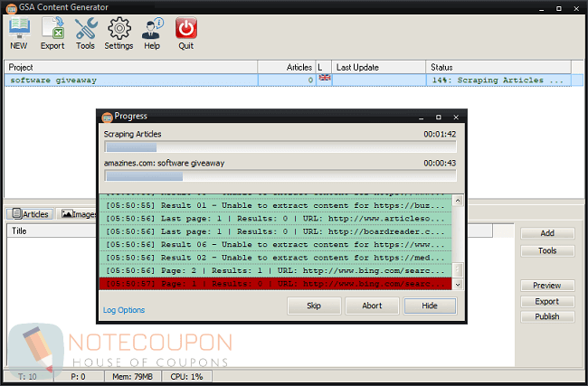This screenshot has width=588, height=386.
Task: Skip the current scraping step
Action: [314, 306]
